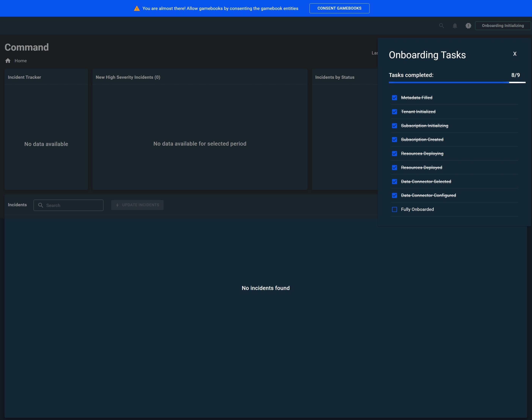
Task: Click the warning triangle in the banner
Action: point(137,8)
